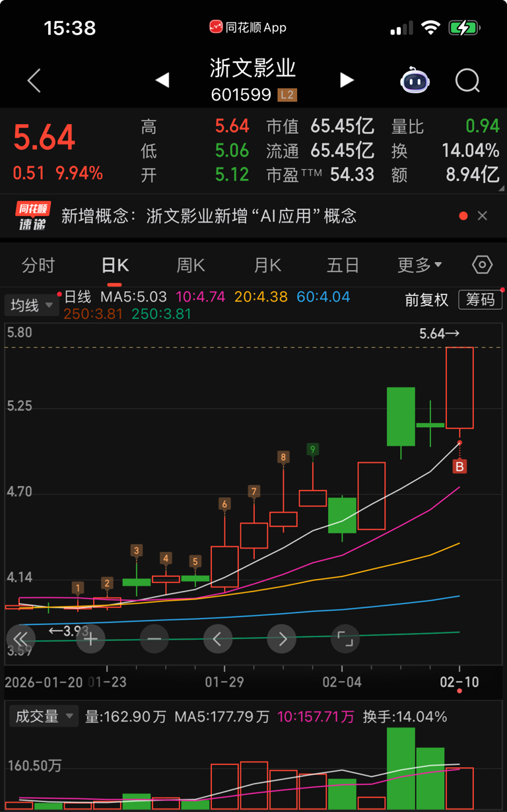This screenshot has width=507, height=812.
Task: Expand the 更多 dropdown
Action: (x=420, y=265)
